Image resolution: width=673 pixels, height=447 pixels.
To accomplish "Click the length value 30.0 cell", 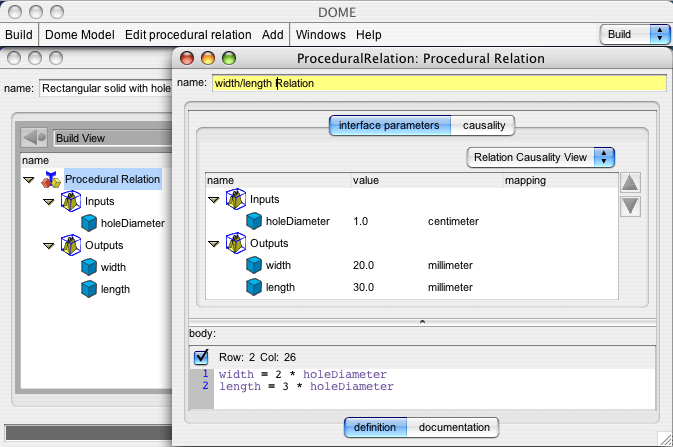I will pos(363,287).
